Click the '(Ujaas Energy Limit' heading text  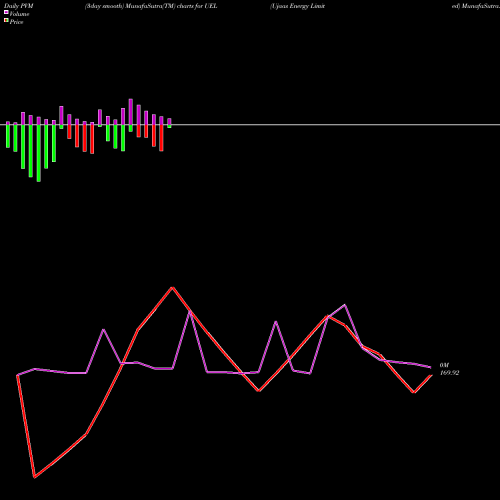(297, 6)
